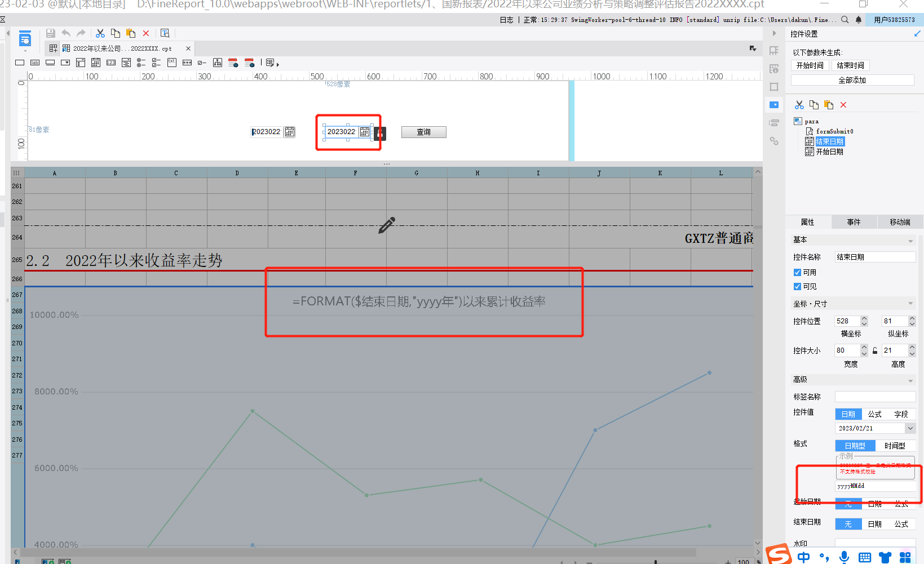Click the copy icon in main toolbar

(x=116, y=33)
